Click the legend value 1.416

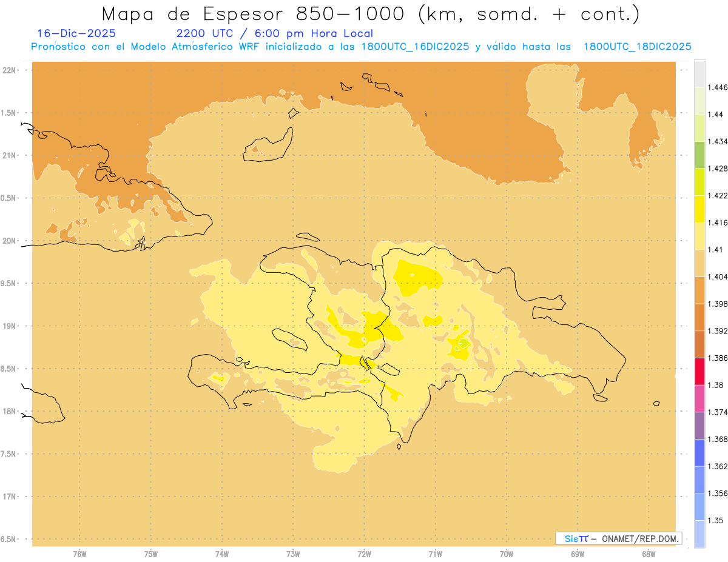(718, 222)
